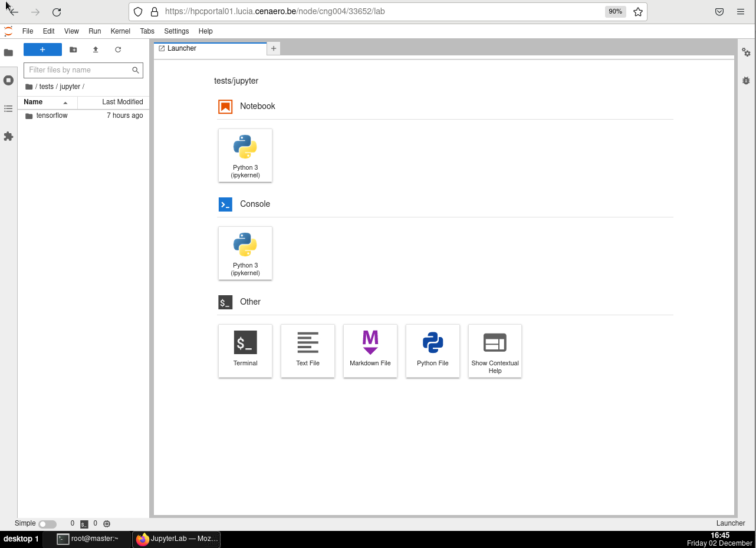Image resolution: width=756 pixels, height=548 pixels.
Task: Open the Help menu
Action: point(205,31)
